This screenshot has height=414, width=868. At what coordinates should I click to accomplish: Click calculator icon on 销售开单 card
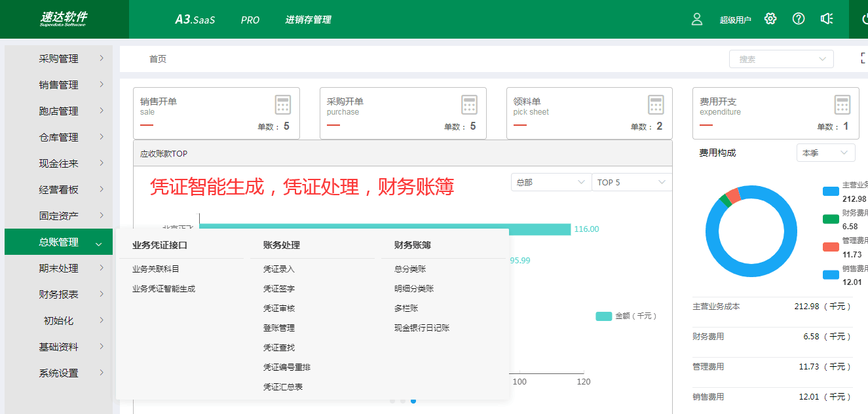coord(283,105)
